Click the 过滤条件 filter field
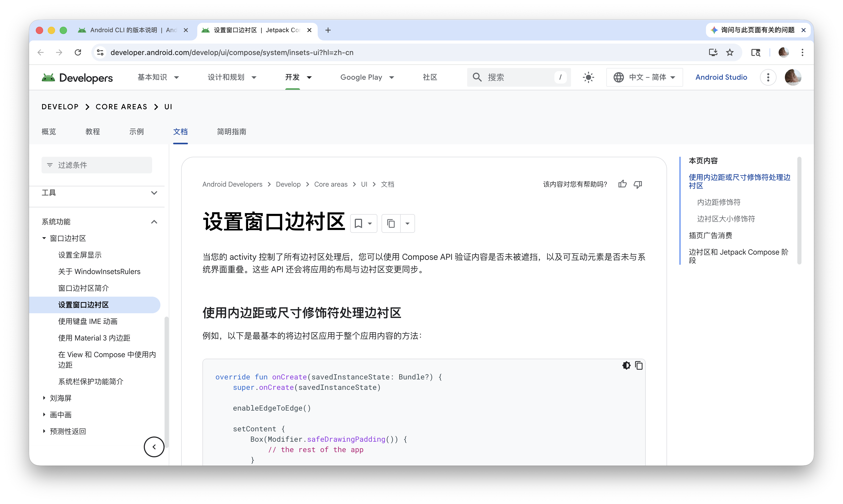This screenshot has height=504, width=843. [97, 165]
